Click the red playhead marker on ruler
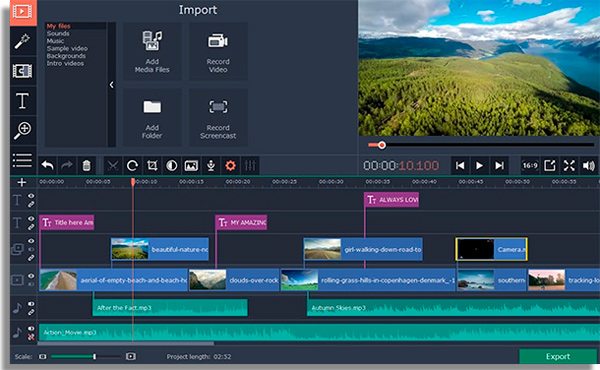Screen dimensions: 600x370 [133, 181]
